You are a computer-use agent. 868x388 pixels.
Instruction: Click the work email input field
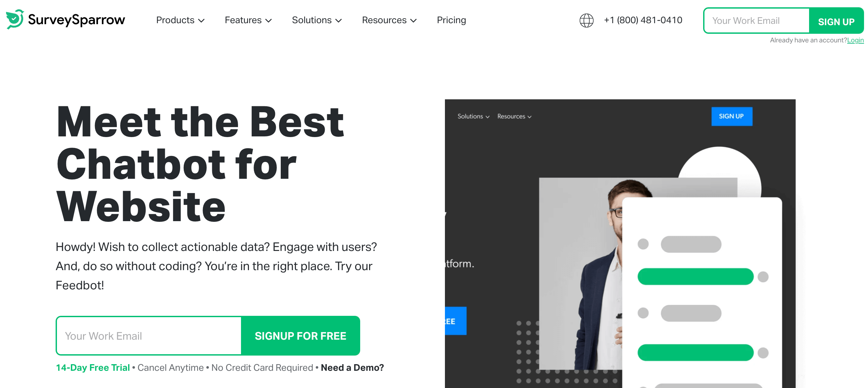(x=149, y=335)
